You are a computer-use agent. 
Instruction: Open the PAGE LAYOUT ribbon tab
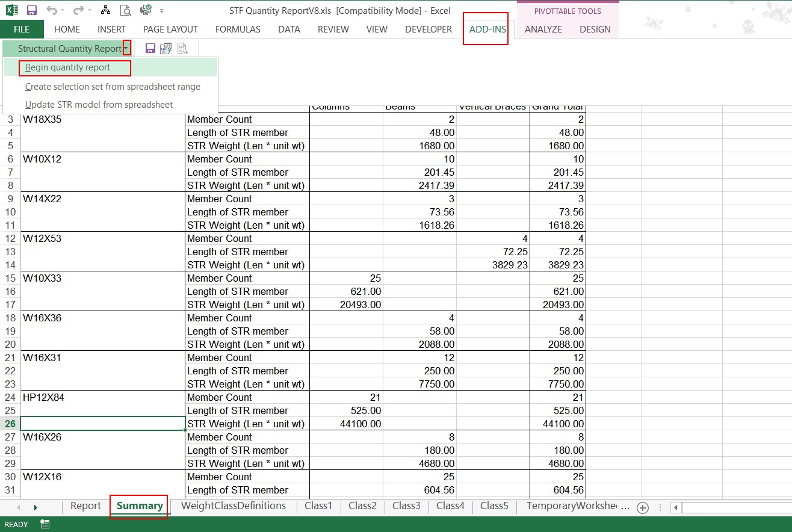click(170, 29)
